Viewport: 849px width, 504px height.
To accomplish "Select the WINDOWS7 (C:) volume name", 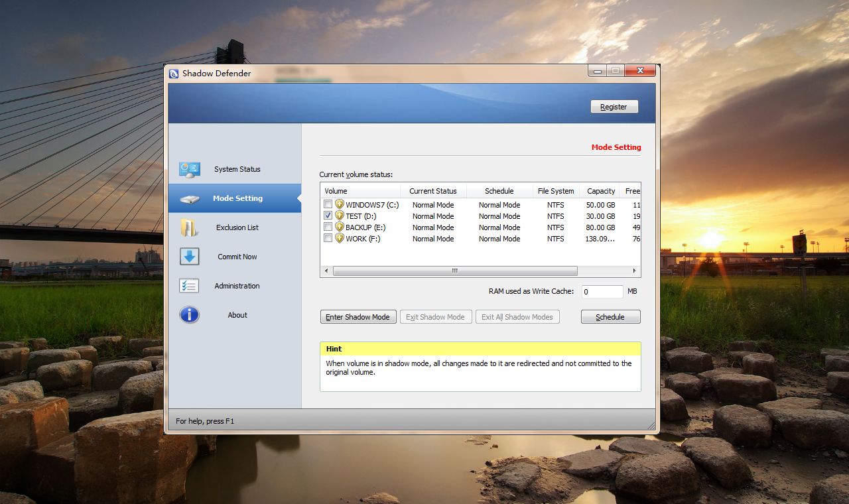I will tap(372, 205).
